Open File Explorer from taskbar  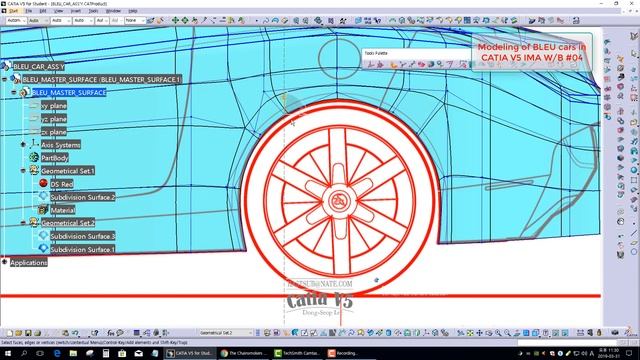point(73,353)
